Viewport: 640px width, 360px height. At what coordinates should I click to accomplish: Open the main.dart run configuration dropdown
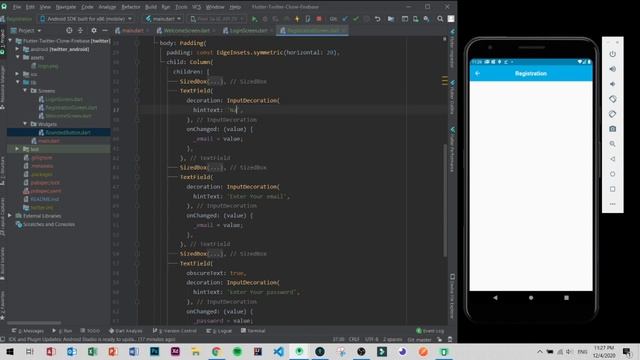163,19
